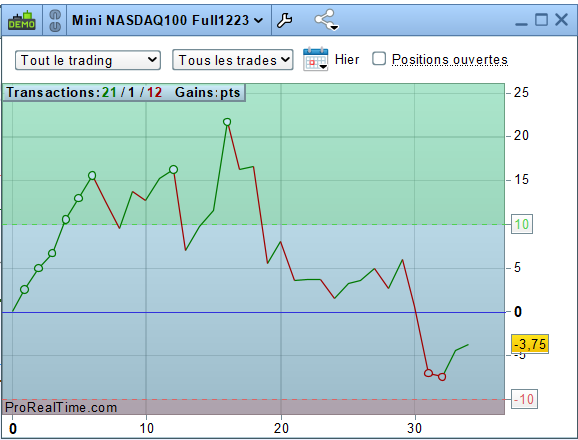
Task: Minimize the trading statistics window
Action: pos(521,24)
